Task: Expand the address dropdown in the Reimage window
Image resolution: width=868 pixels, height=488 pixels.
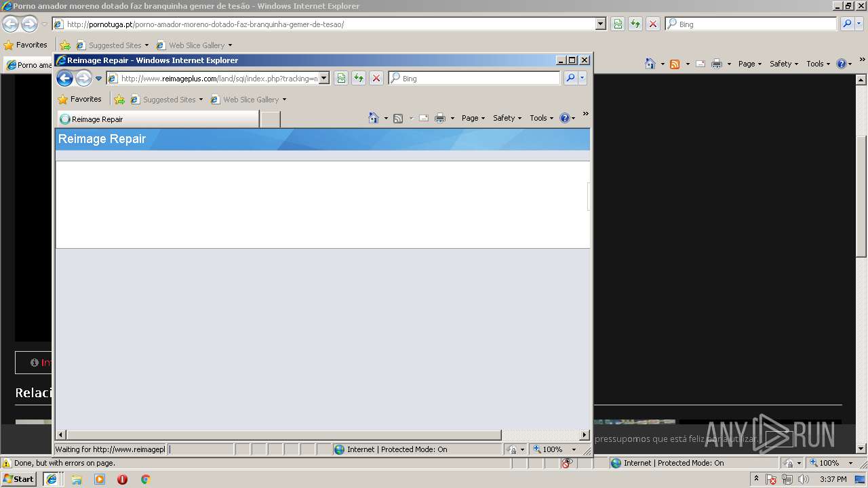Action: tap(324, 79)
